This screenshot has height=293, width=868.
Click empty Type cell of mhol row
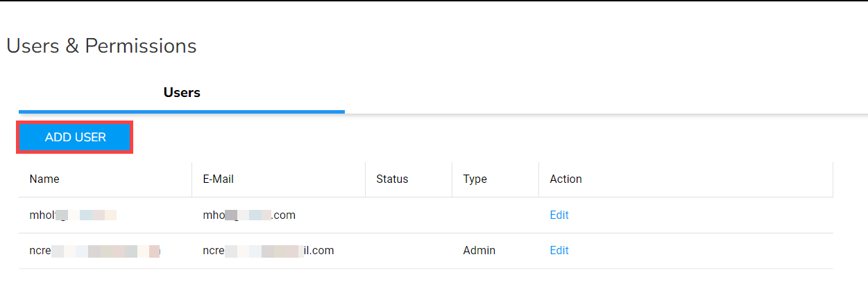click(x=495, y=215)
